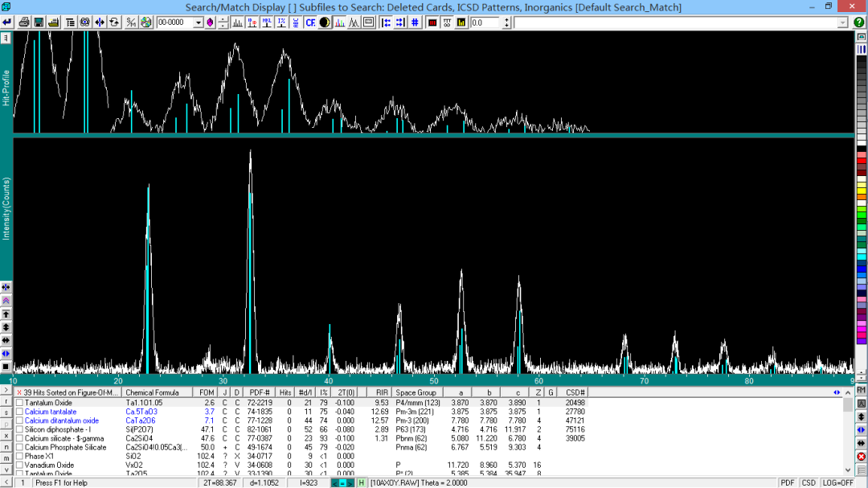
Task: Click the CF button in the toolbar
Action: point(310,23)
